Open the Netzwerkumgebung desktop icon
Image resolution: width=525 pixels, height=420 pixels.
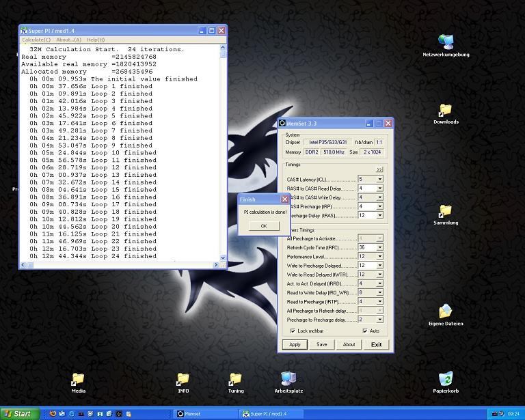click(x=446, y=46)
